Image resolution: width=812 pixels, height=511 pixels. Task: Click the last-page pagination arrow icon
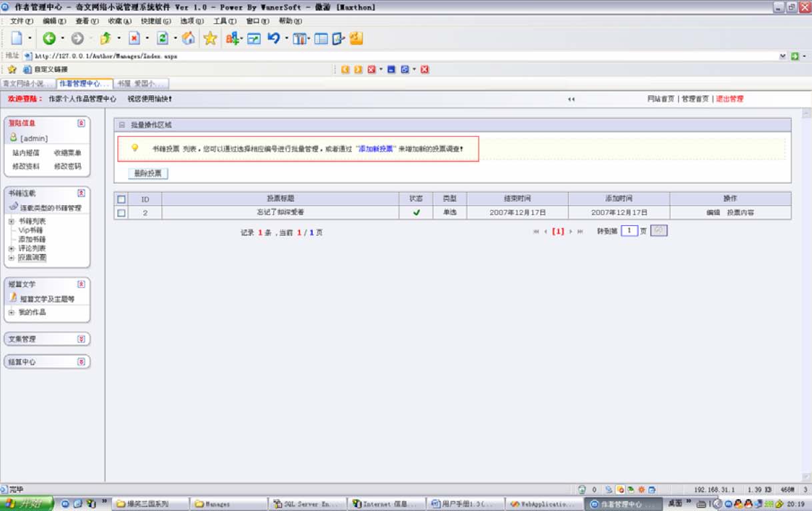pos(580,232)
